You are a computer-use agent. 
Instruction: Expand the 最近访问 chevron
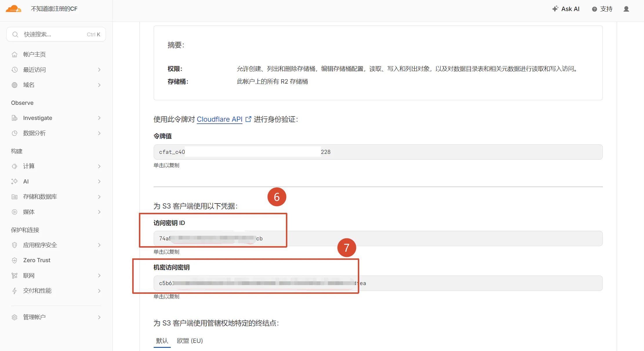[99, 70]
